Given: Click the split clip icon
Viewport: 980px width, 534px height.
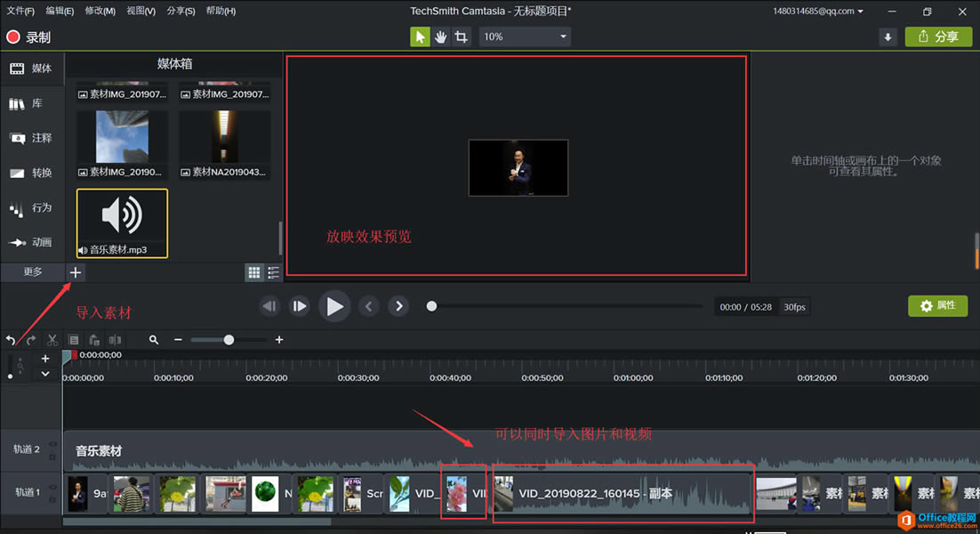Looking at the screenshot, I should [x=115, y=340].
